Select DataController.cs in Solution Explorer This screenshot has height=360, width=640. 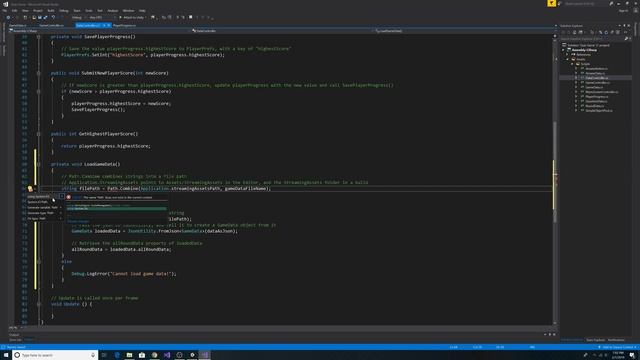tap(596, 78)
